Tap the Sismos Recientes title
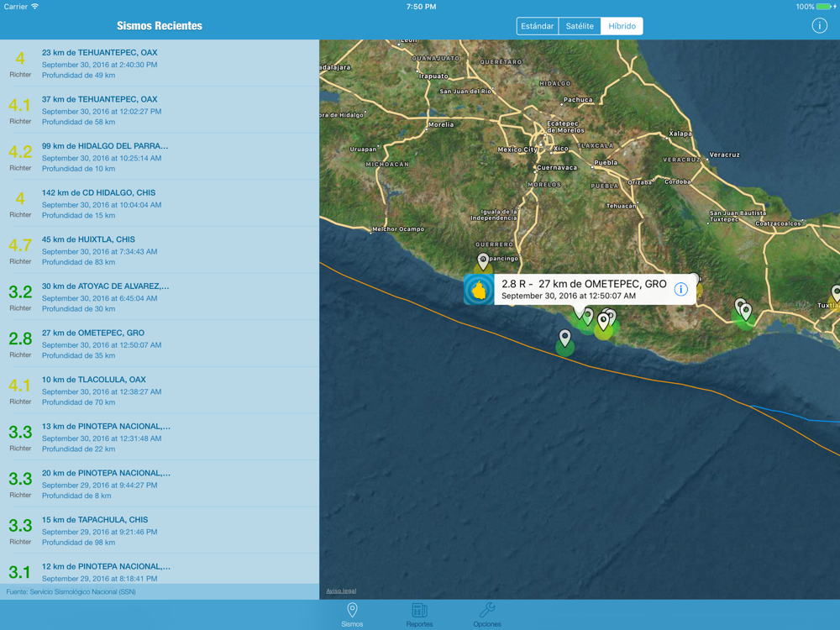840x630 pixels. click(x=160, y=26)
